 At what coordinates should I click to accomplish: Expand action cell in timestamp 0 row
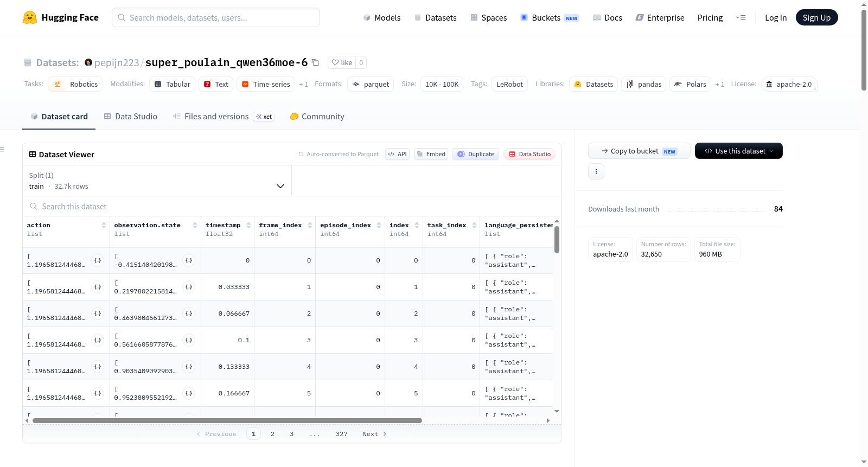pyautogui.click(x=98, y=260)
